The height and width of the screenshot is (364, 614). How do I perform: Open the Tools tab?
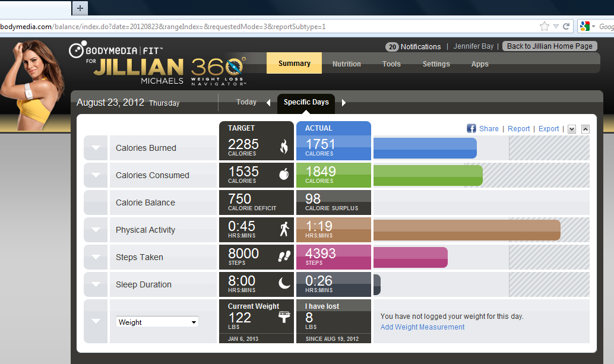(x=391, y=64)
